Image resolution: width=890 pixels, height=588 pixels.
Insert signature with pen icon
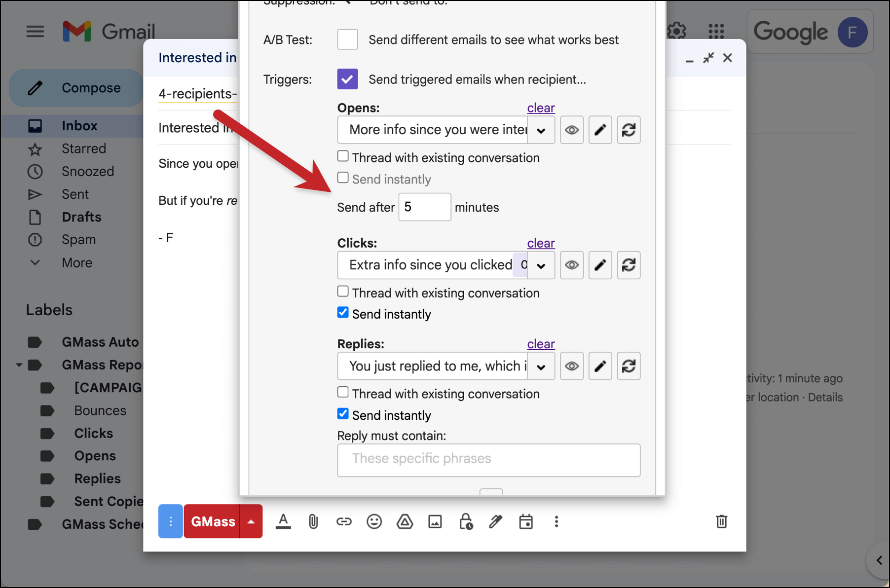[x=496, y=521]
